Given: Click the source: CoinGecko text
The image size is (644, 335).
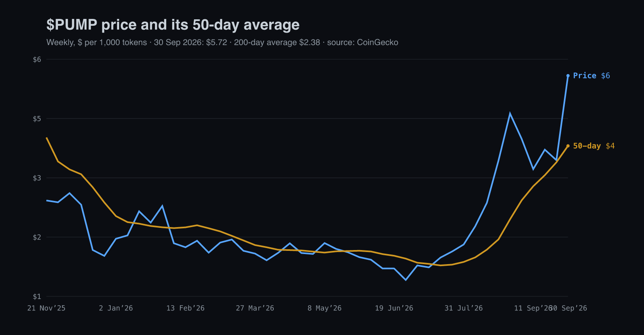Looking at the screenshot, I should click(x=363, y=42).
